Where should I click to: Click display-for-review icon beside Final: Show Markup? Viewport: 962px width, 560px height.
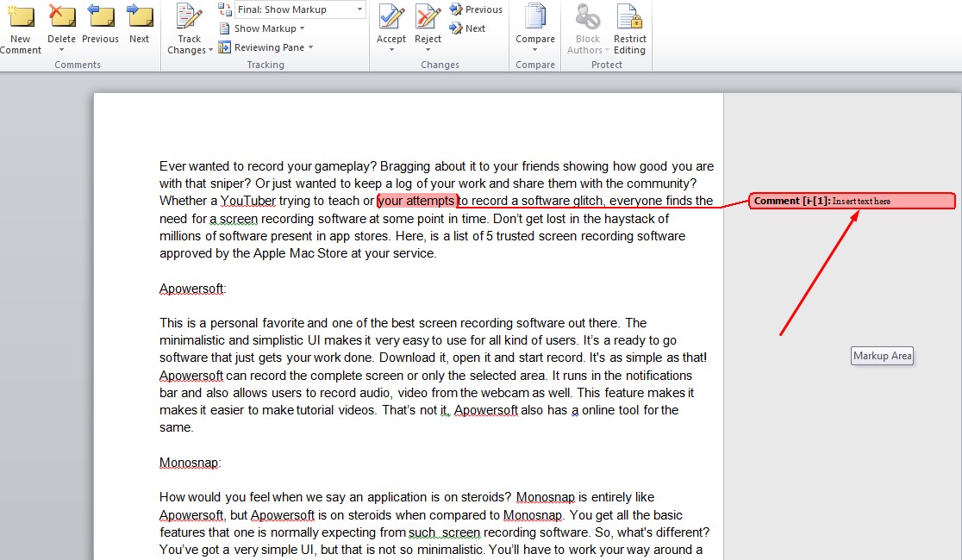pos(224,9)
